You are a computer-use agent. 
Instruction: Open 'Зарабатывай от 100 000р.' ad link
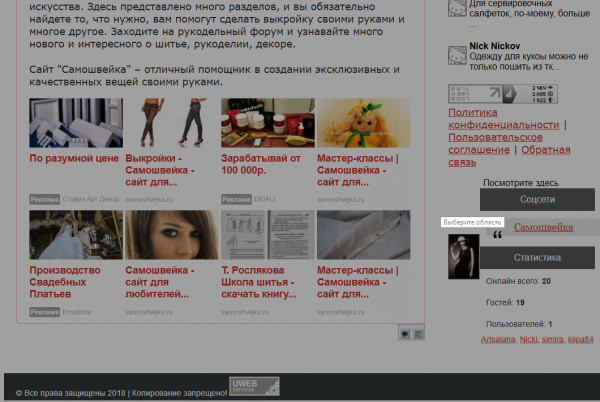pos(261,164)
